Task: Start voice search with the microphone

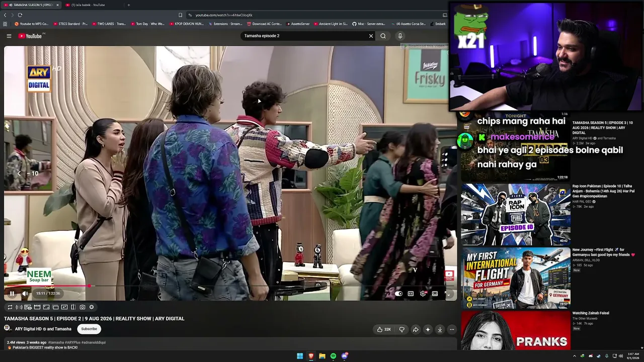Action: click(400, 36)
